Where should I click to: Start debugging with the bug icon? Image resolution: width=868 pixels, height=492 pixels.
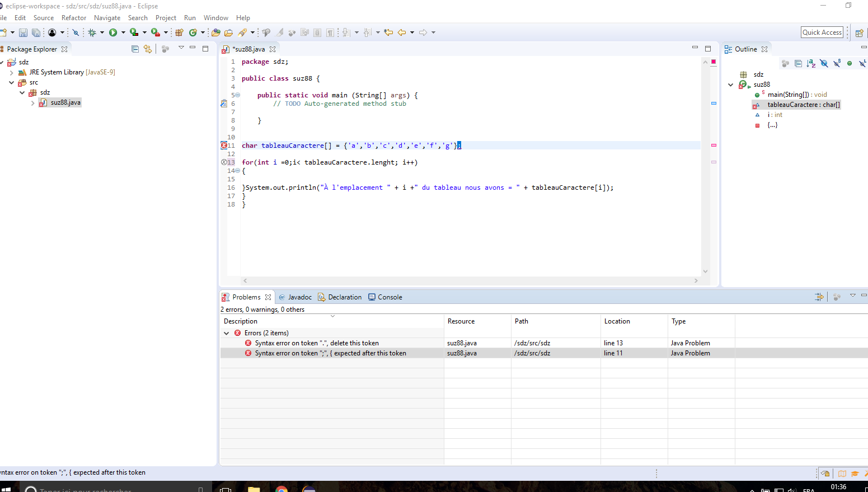tap(92, 32)
